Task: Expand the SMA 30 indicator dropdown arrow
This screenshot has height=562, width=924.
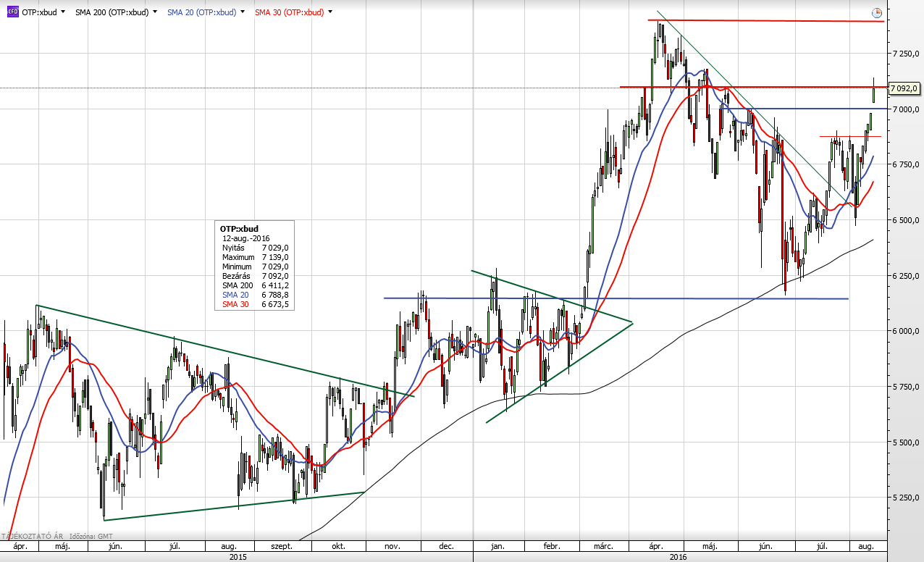Action: coord(330,12)
